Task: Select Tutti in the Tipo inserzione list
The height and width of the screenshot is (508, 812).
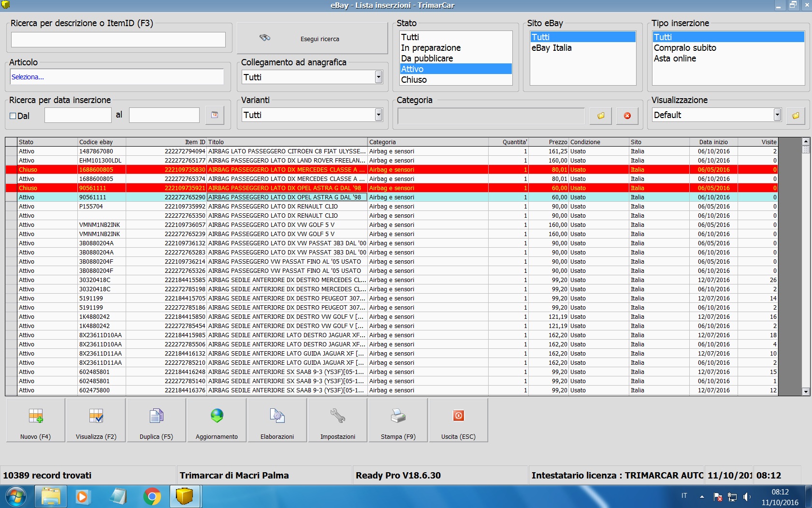Action: pyautogui.click(x=728, y=37)
